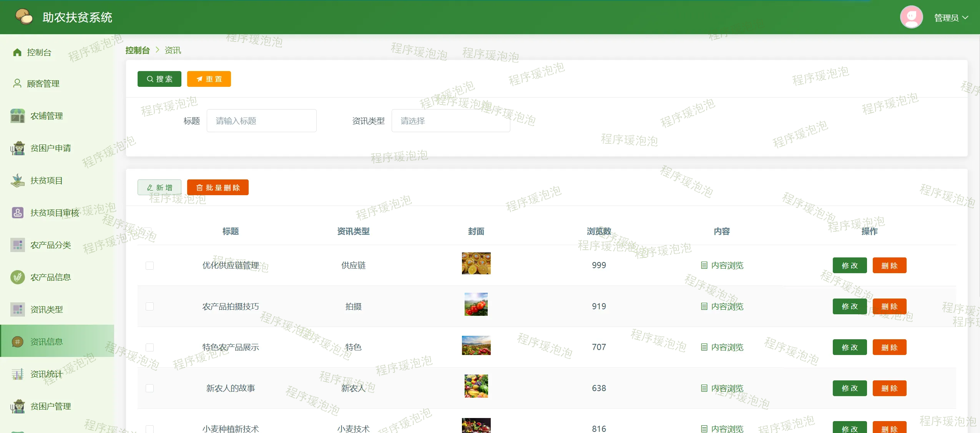Click the potato logo icon in header
The width and height of the screenshot is (980, 433).
coord(24,17)
